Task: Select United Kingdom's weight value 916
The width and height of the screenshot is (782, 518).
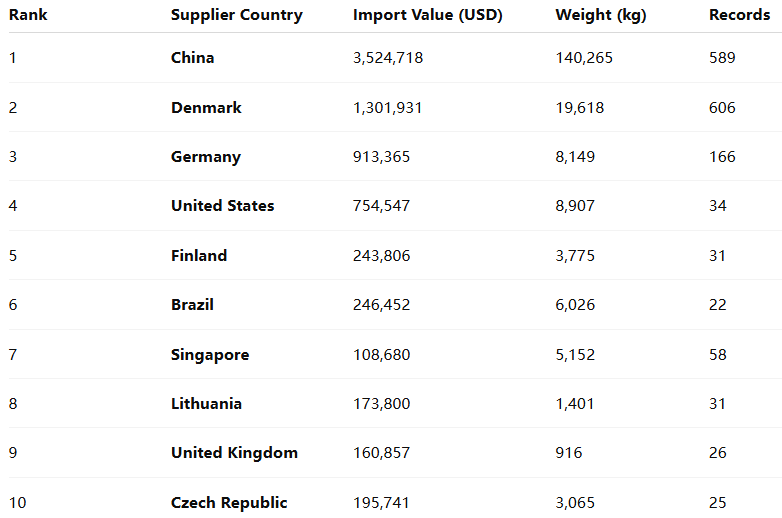Action: click(569, 453)
